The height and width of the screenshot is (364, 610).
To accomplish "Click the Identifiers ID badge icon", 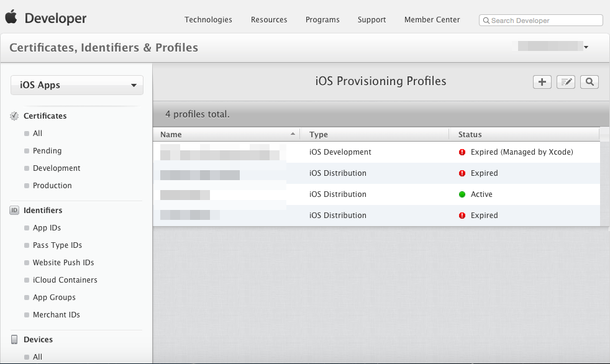I will point(14,211).
